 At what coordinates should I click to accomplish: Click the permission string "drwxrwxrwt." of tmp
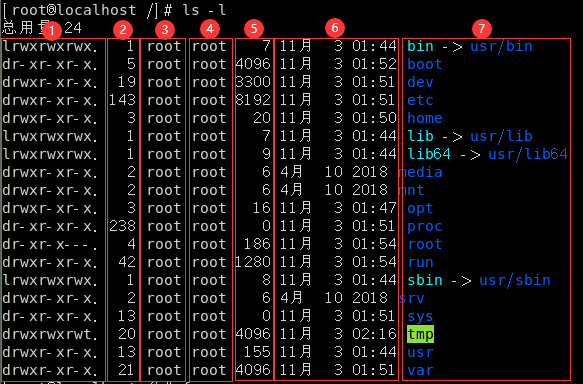click(50, 334)
